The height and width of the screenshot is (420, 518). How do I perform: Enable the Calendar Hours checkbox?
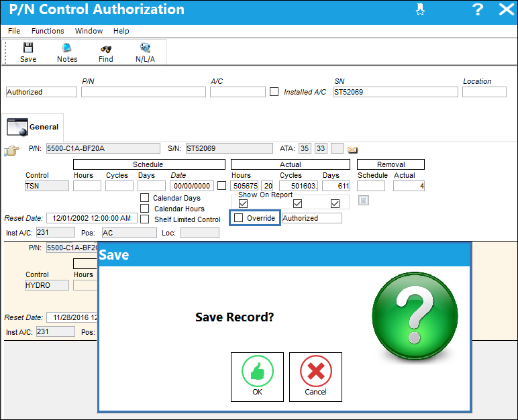pyautogui.click(x=144, y=208)
